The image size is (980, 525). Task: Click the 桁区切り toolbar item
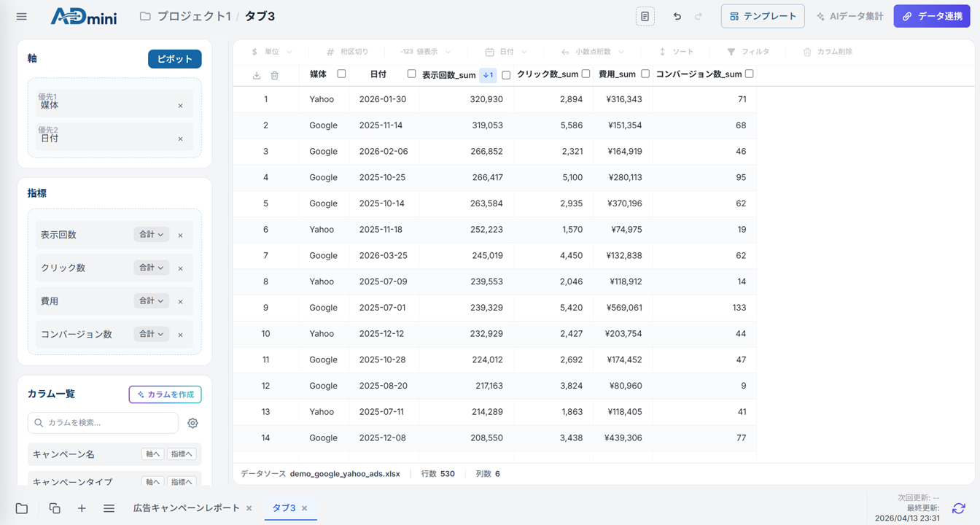(x=347, y=52)
